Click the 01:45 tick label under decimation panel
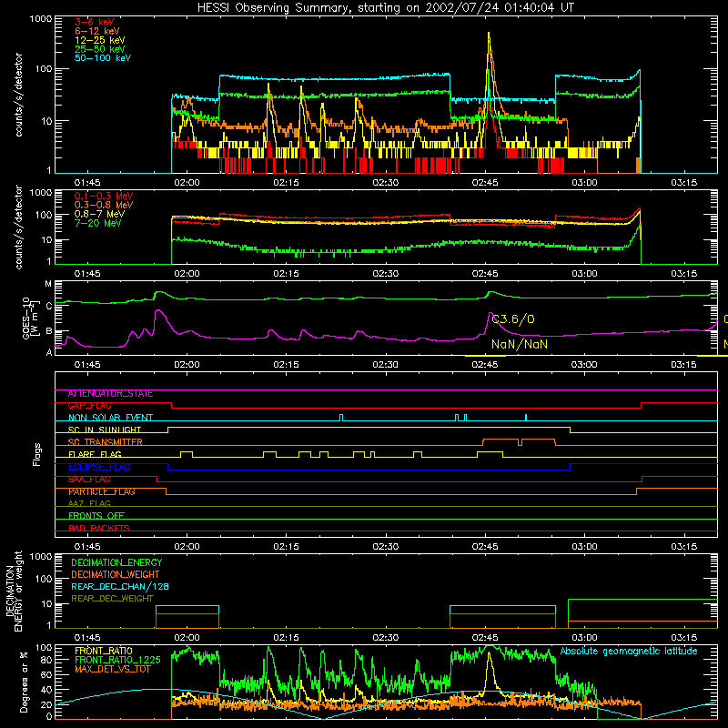Image resolution: width=728 pixels, height=728 pixels. coord(87,638)
